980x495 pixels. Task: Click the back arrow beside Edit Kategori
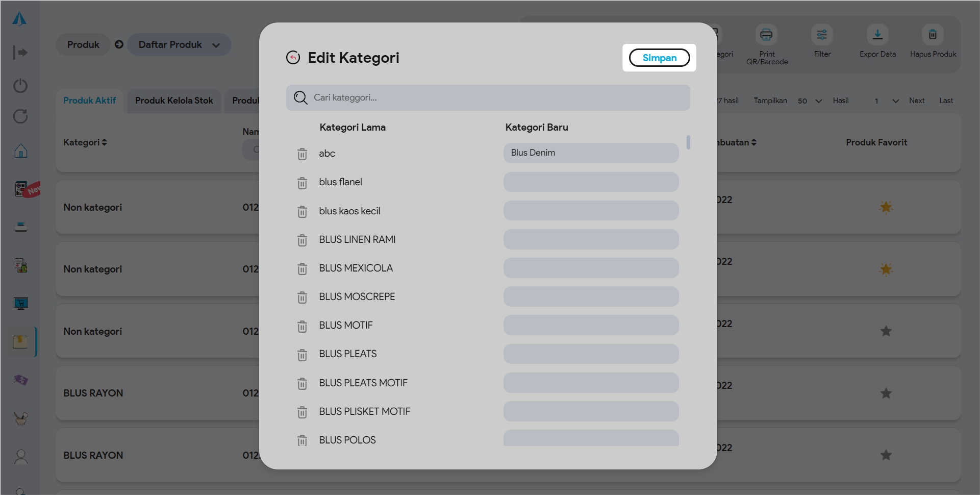[x=293, y=58]
